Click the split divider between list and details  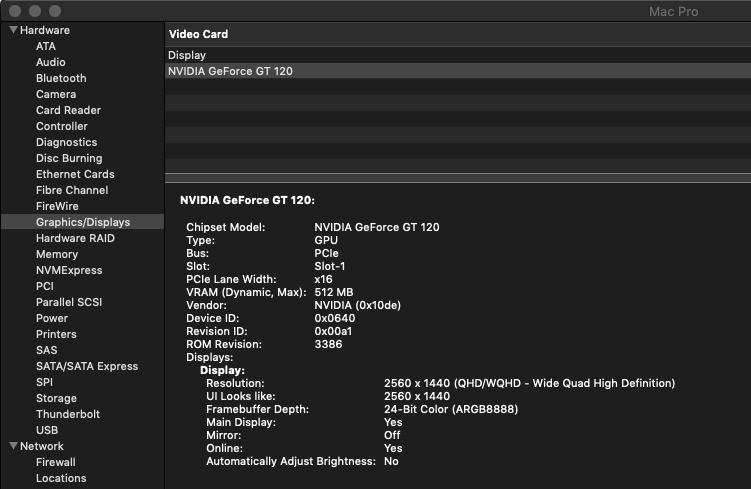[458, 178]
